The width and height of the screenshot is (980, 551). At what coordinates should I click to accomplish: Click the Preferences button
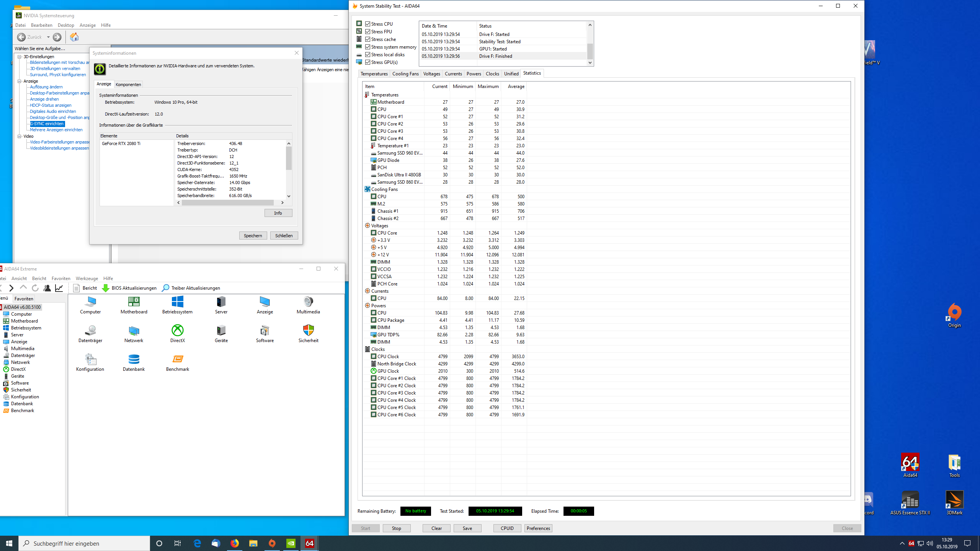(538, 528)
